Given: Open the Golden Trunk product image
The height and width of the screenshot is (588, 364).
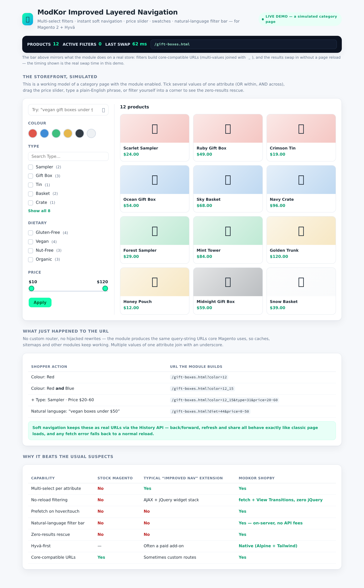Looking at the screenshot, I should pos(301,231).
